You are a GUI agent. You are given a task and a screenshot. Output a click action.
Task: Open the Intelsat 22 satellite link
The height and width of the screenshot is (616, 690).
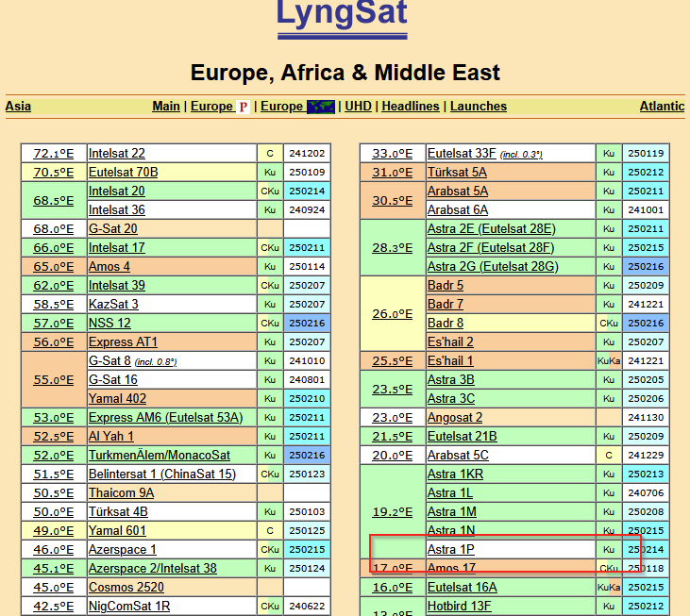[x=117, y=154]
